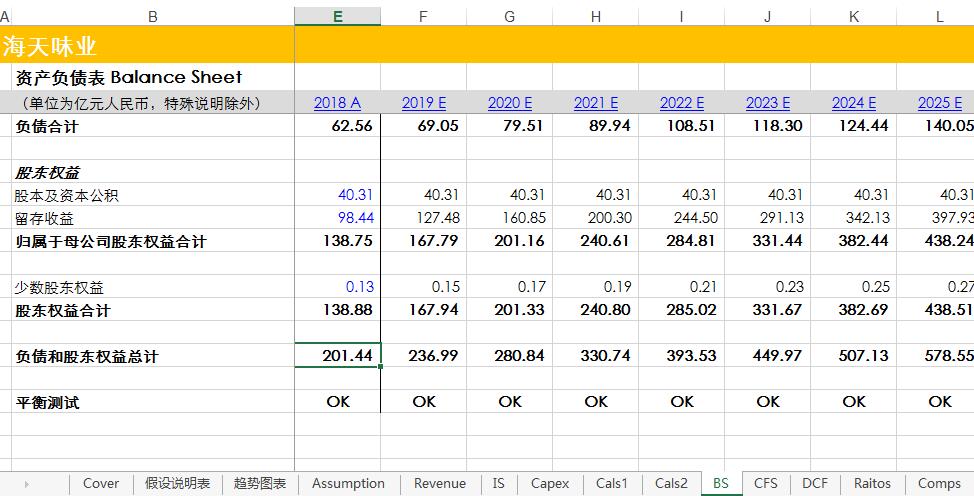Switch to the CFS sheet tab
The width and height of the screenshot is (974, 496).
(x=765, y=484)
